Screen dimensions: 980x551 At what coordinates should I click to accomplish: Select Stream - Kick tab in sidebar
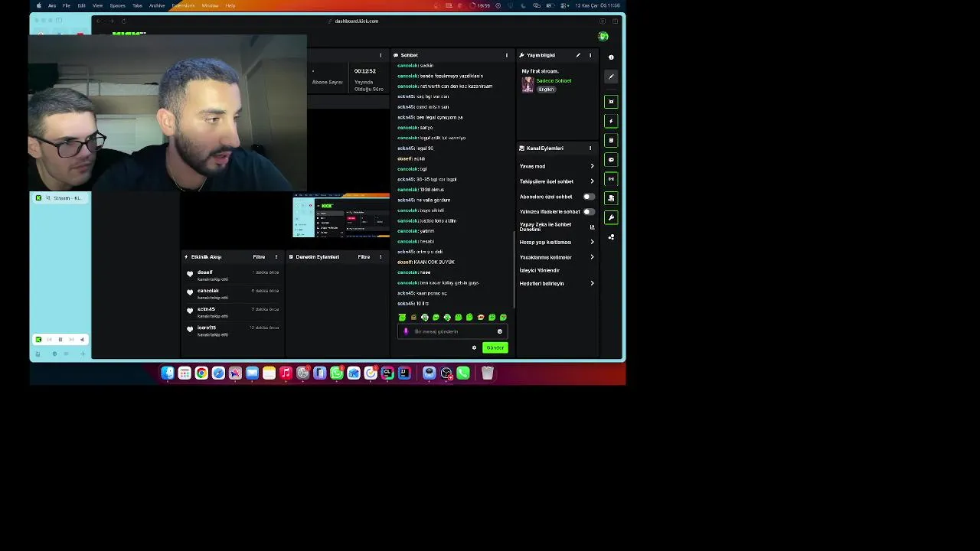pos(60,198)
